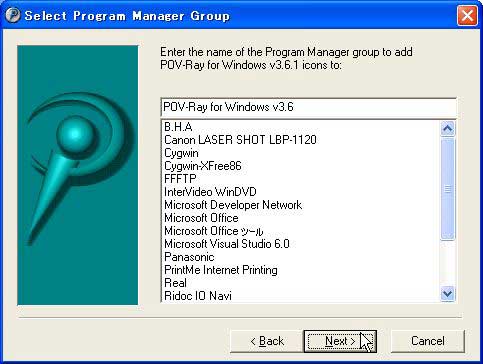Close the Select Program Manager Group dialog

point(467,15)
